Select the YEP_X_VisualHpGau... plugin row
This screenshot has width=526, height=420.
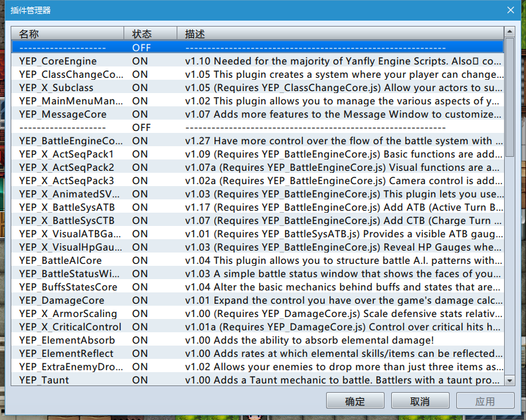[x=258, y=247]
